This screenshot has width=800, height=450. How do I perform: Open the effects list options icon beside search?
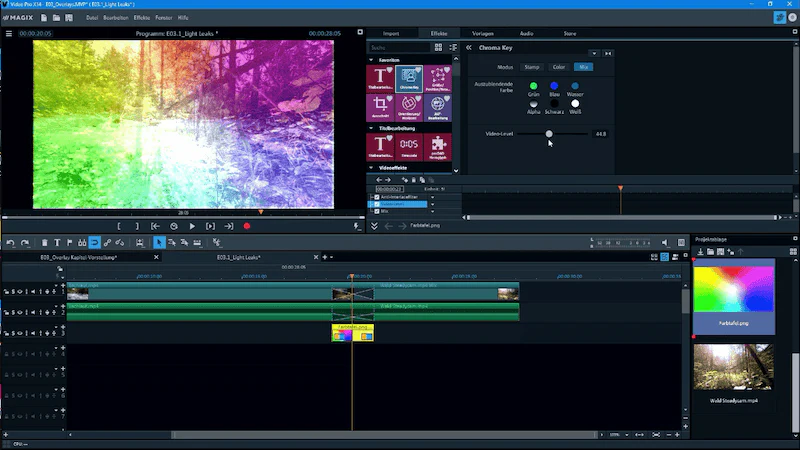pyautogui.click(x=453, y=47)
